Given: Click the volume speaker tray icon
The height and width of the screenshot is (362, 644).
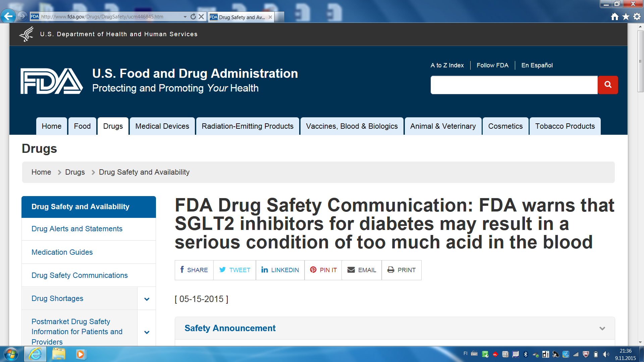Looking at the screenshot, I should pos(606,354).
